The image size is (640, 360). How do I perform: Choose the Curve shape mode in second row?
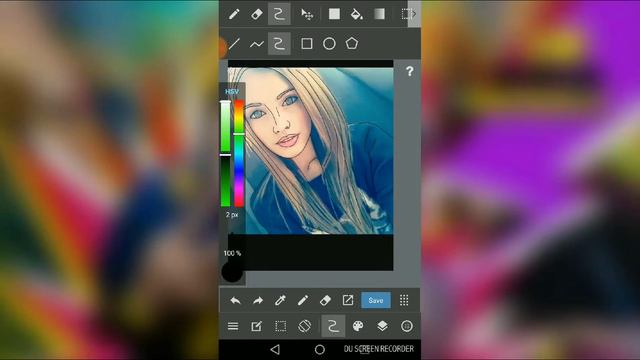(279, 44)
